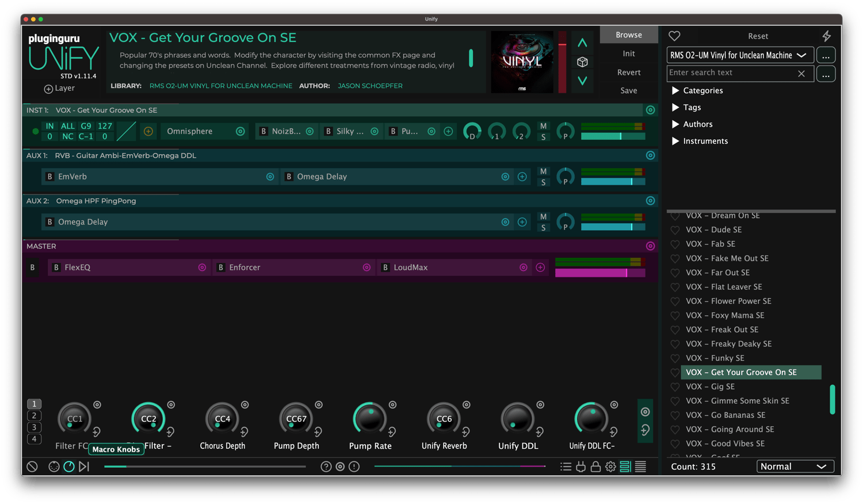Image resolution: width=863 pixels, height=504 pixels.
Task: Click the lightning bolt icon in browser
Action: (826, 36)
